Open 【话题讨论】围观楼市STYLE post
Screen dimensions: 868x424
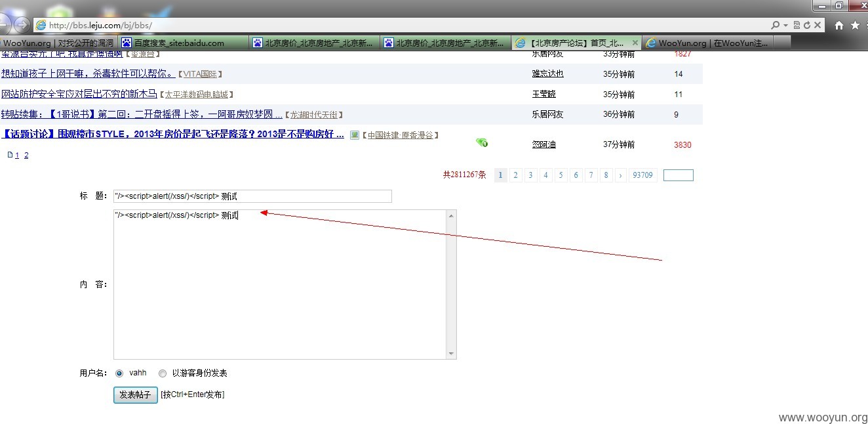pyautogui.click(x=172, y=135)
